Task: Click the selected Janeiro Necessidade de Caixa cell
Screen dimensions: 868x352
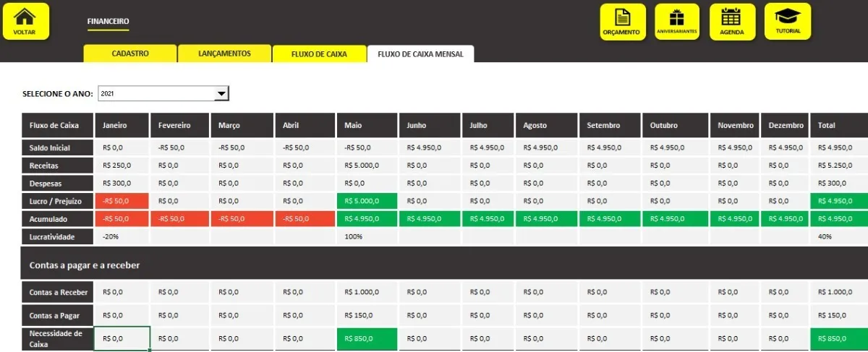Action: 122,338
